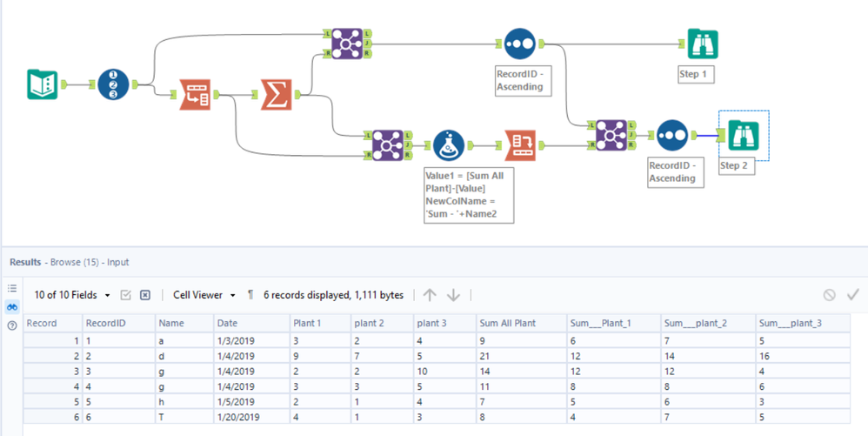Open the 10 of 10 Fields dropdown
Viewport: 868px width, 436px height.
tap(71, 295)
